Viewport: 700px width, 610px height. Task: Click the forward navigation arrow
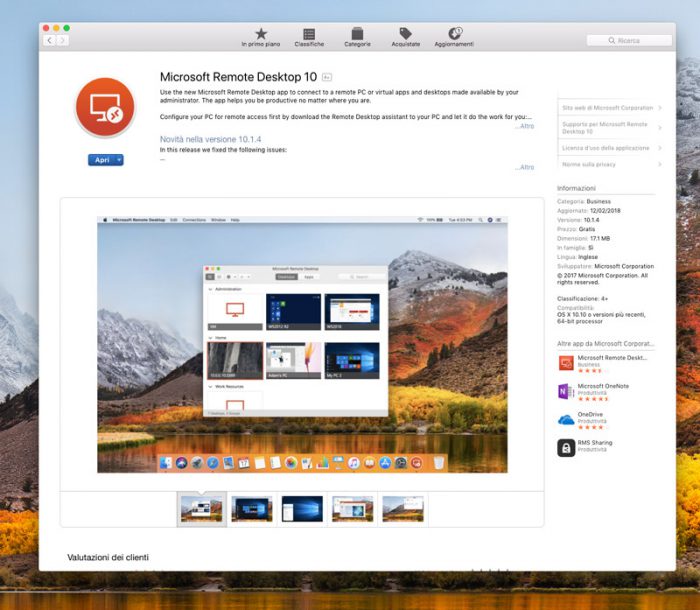pyautogui.click(x=62, y=41)
